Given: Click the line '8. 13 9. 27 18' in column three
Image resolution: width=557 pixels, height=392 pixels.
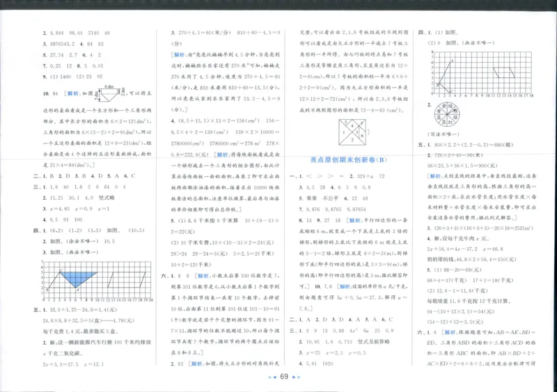Looking at the screenshot, I should (320, 220).
